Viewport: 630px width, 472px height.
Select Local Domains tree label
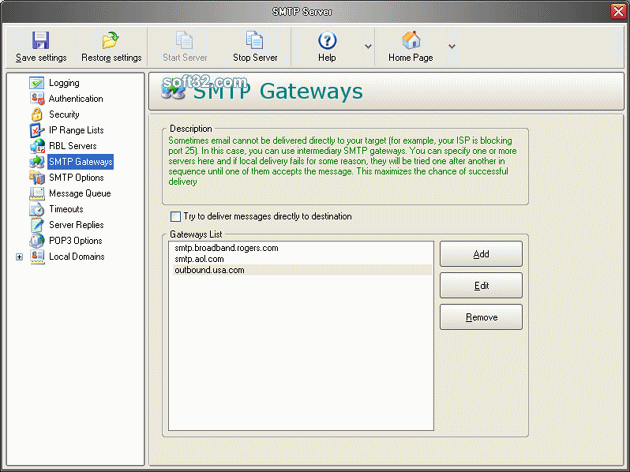point(76,257)
